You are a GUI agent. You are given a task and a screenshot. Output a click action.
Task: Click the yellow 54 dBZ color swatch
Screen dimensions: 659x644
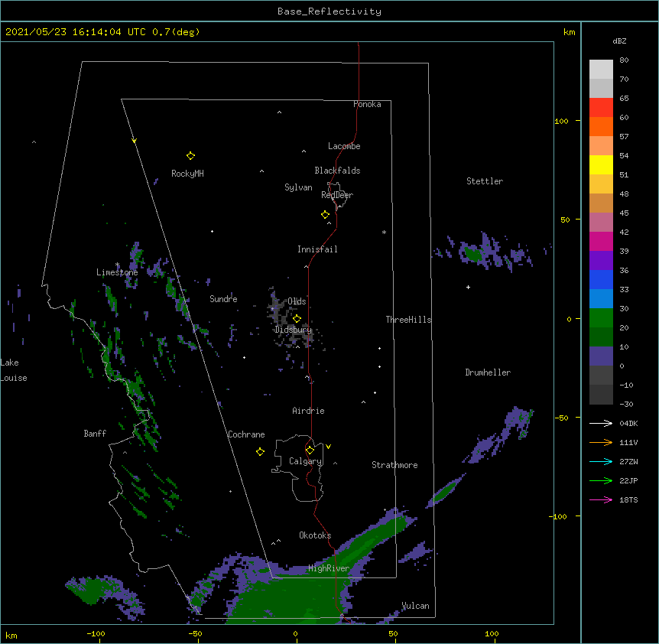tap(601, 164)
